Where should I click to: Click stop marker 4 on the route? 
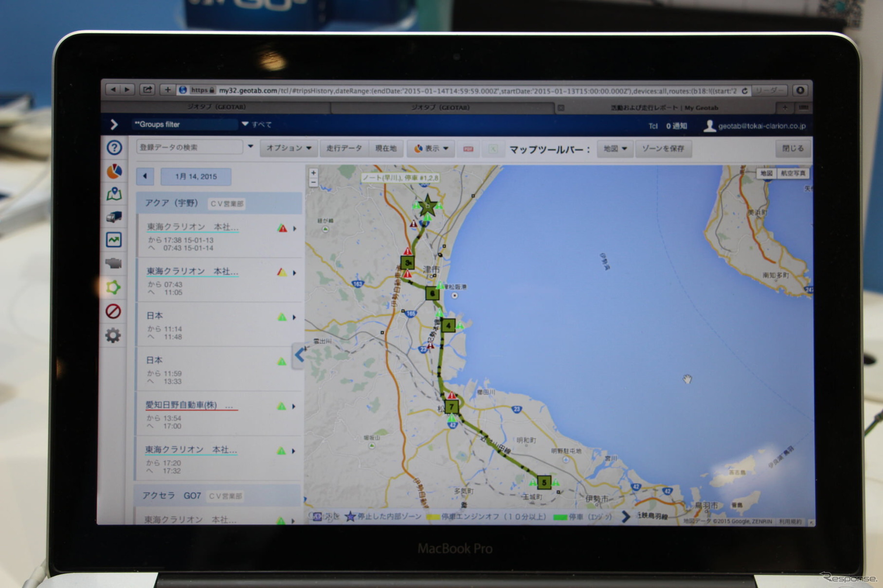pos(448,325)
